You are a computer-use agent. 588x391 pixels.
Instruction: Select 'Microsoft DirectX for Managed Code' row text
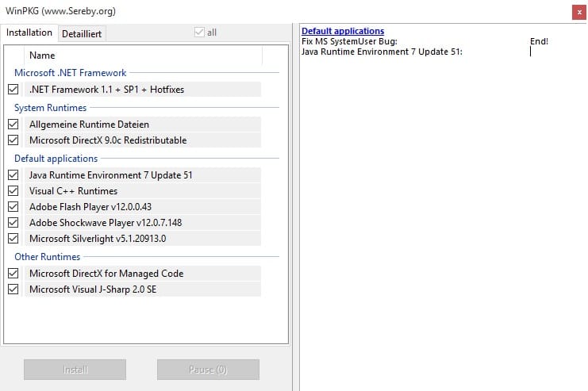pyautogui.click(x=106, y=274)
